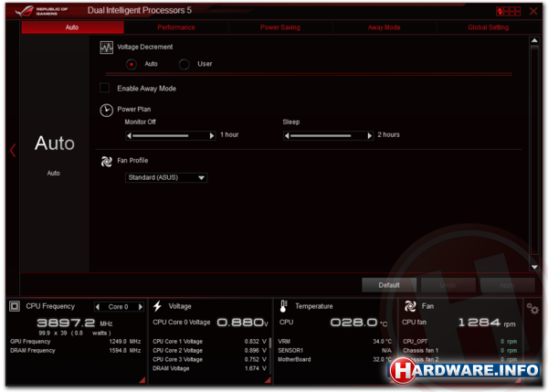This screenshot has height=392, width=548.
Task: Close the Dual Intelligent Processors 5 window
Action: point(533,11)
